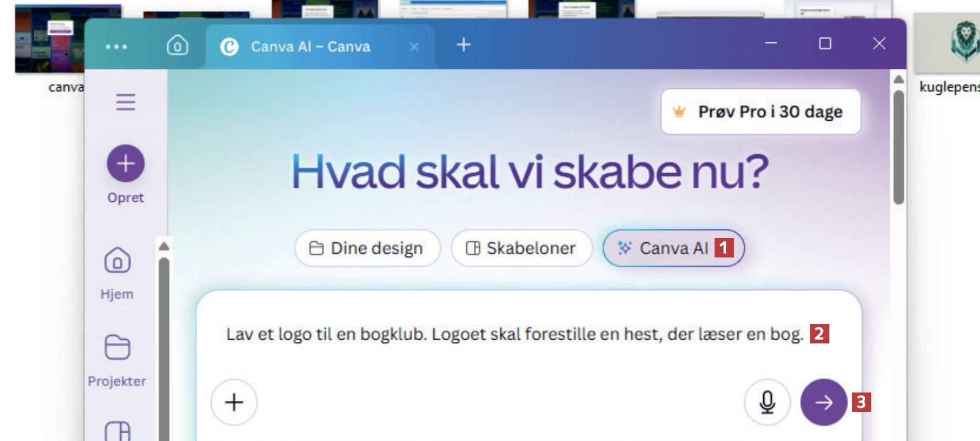This screenshot has width=980, height=441.
Task: Open the templates icon below Projekter
Action: [117, 431]
